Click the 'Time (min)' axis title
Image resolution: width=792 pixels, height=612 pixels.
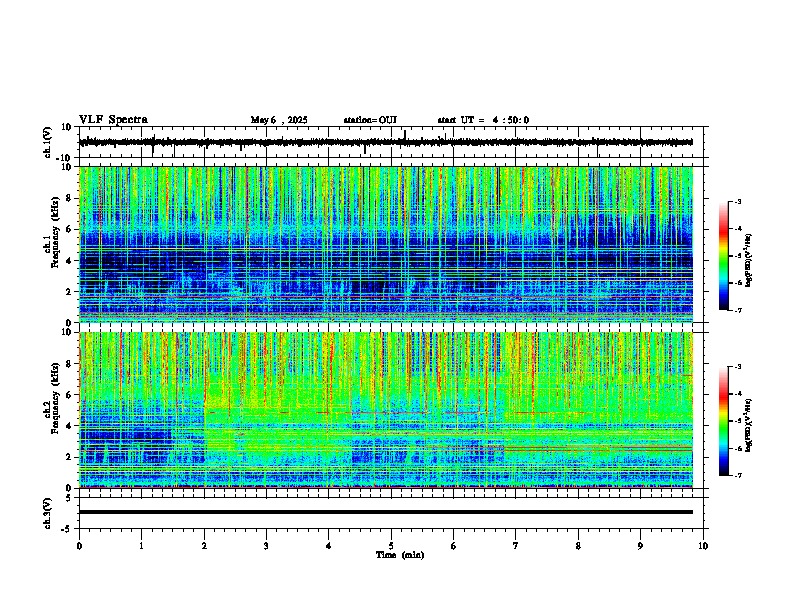(x=400, y=555)
